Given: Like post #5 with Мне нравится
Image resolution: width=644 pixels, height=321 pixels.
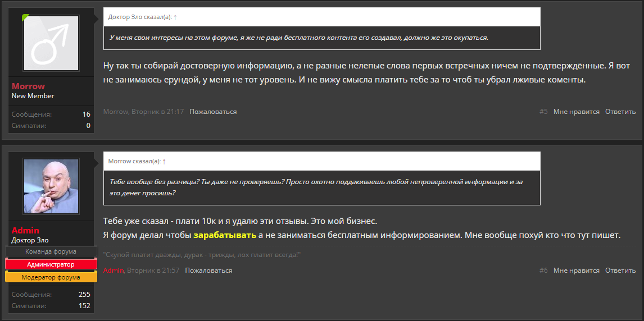Looking at the screenshot, I should (x=576, y=112).
